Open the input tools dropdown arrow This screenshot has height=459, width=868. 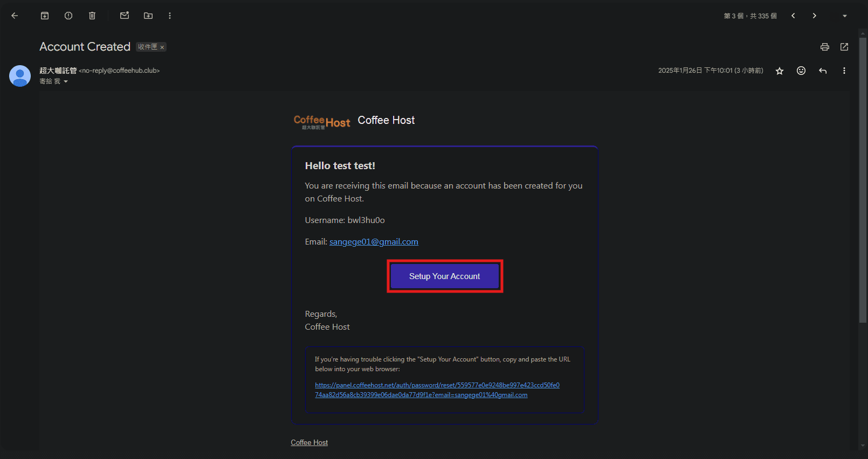pyautogui.click(x=845, y=16)
